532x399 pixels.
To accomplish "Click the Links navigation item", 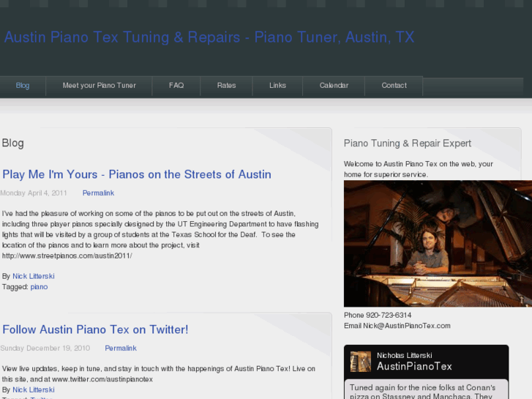I will [277, 86].
